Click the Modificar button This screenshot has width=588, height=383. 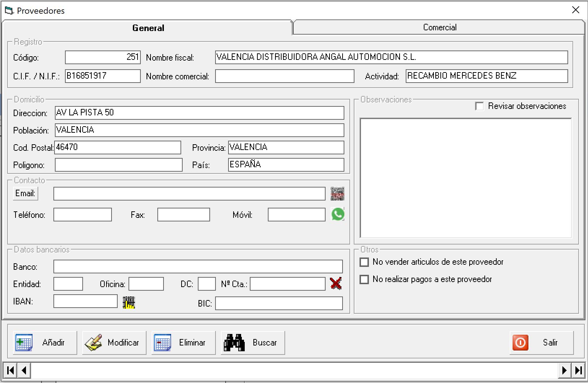tap(114, 343)
